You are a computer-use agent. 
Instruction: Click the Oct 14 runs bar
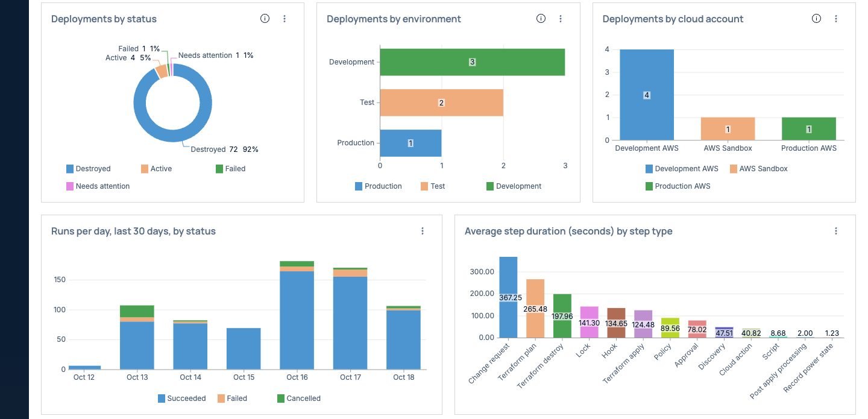(190, 345)
